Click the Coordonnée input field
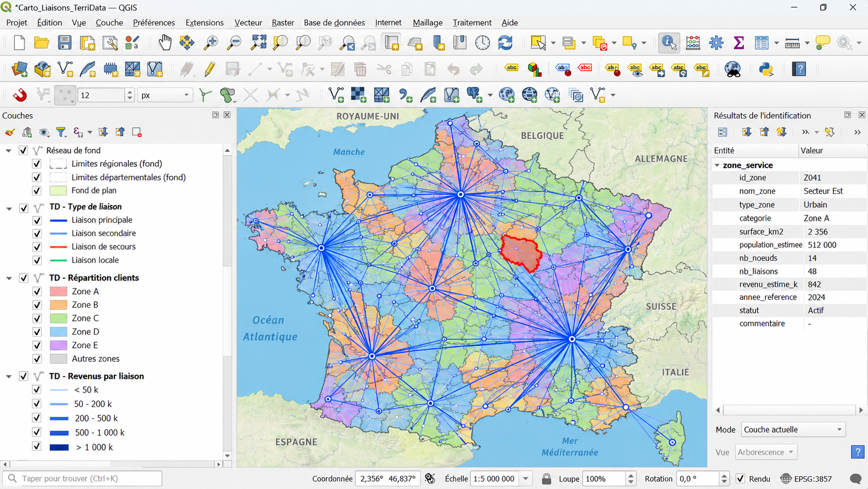The image size is (868, 489). coord(388,479)
